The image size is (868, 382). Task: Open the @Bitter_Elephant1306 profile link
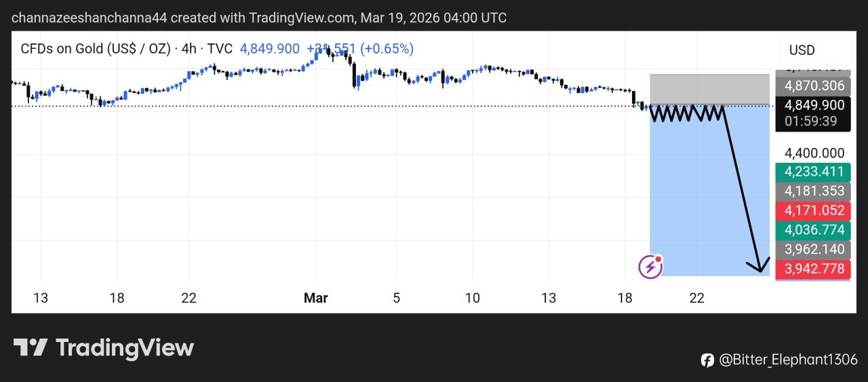[788, 360]
